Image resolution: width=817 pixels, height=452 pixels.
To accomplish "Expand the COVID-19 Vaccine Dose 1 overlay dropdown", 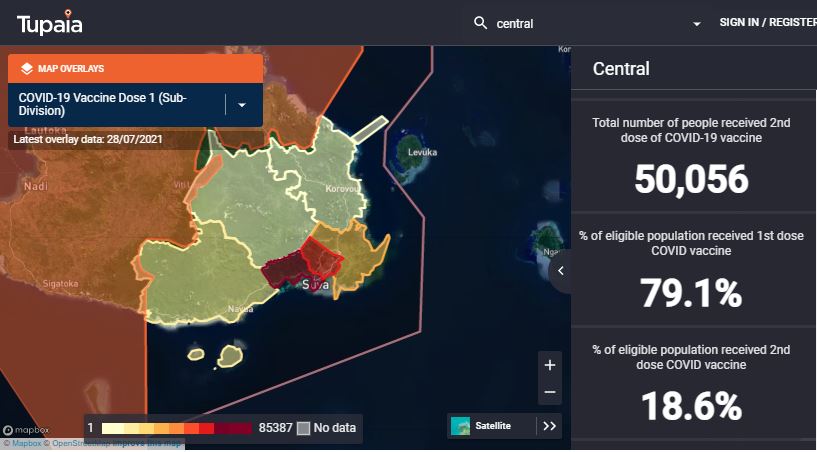I will 242,105.
